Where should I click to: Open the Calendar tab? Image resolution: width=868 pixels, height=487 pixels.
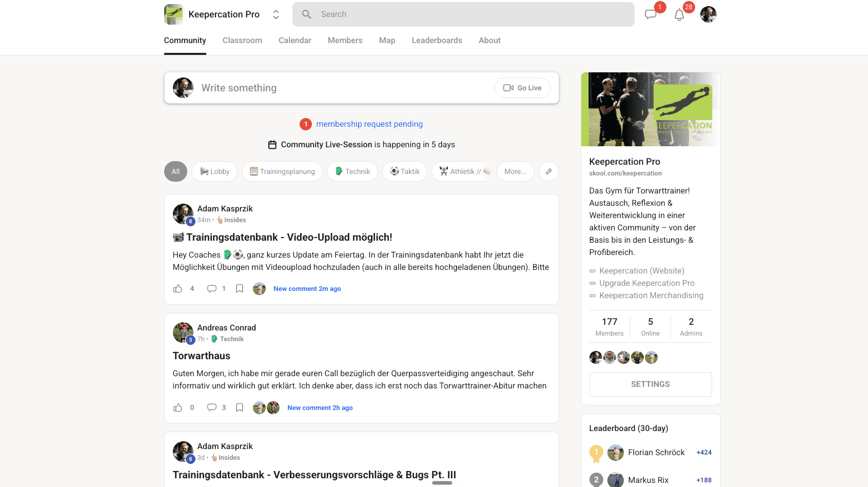click(295, 41)
